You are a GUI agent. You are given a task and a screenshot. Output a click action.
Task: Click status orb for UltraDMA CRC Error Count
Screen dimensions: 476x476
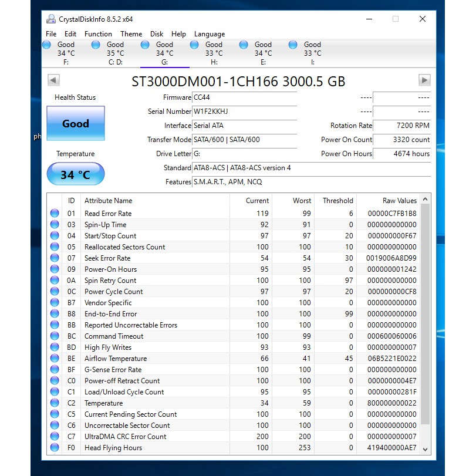[55, 437]
